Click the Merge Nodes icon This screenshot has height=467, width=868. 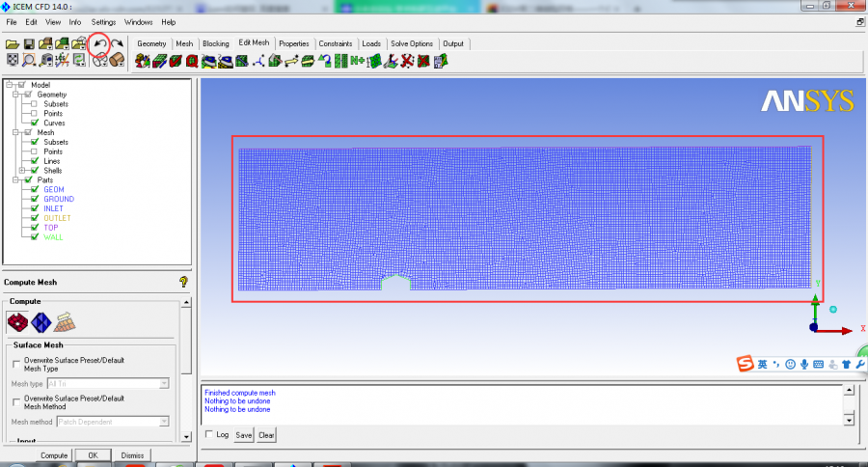[x=258, y=61]
